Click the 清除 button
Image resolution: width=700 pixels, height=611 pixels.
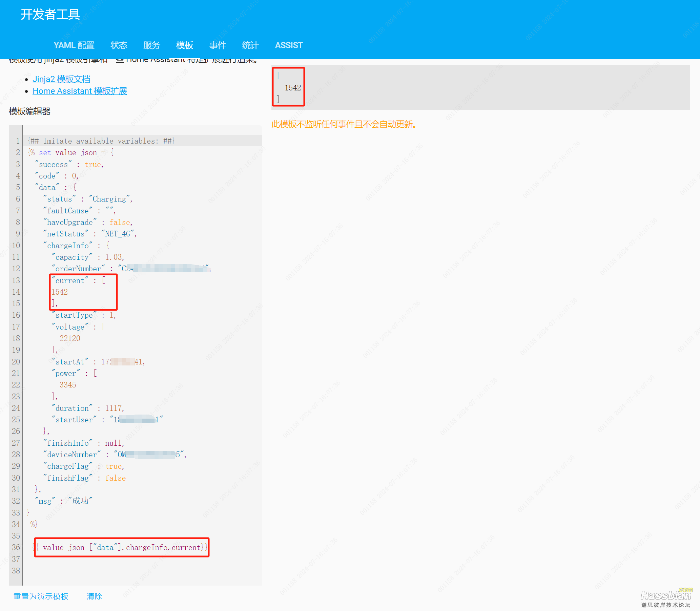tap(94, 596)
